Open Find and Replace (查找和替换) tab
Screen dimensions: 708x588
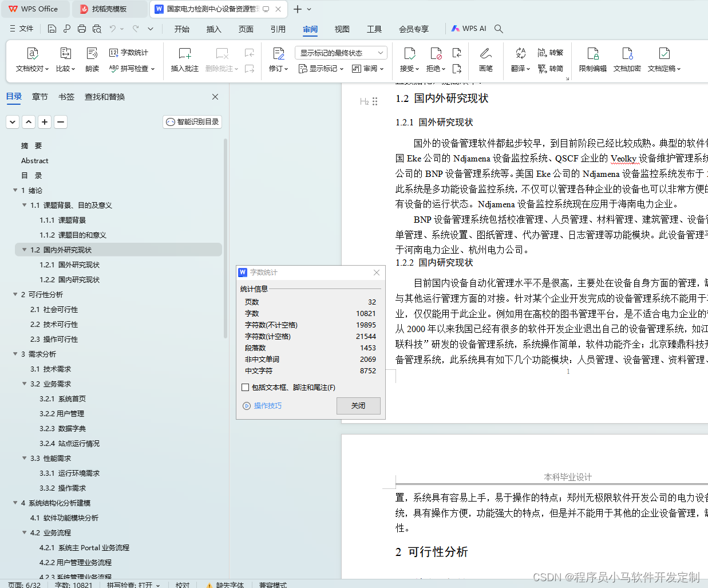coord(105,97)
